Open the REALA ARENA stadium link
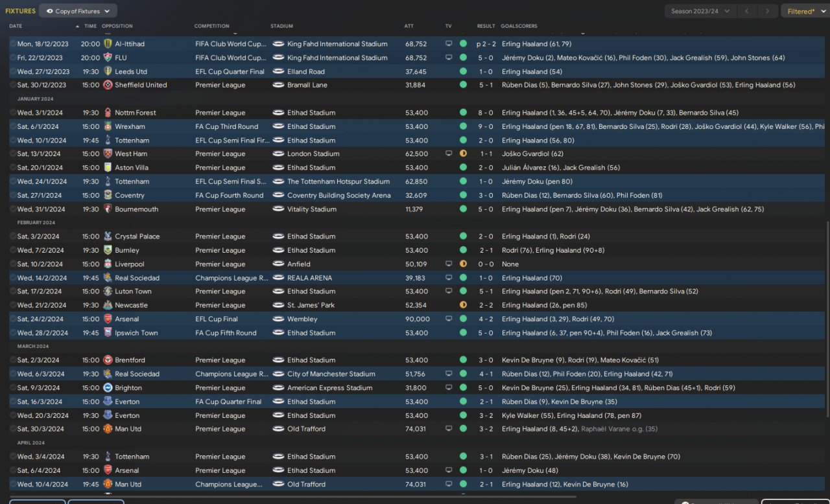This screenshot has width=830, height=504. pos(310,278)
